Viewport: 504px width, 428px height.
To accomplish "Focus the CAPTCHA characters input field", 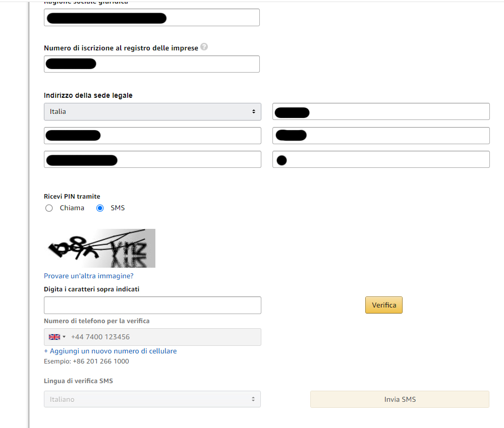I will pyautogui.click(x=152, y=305).
